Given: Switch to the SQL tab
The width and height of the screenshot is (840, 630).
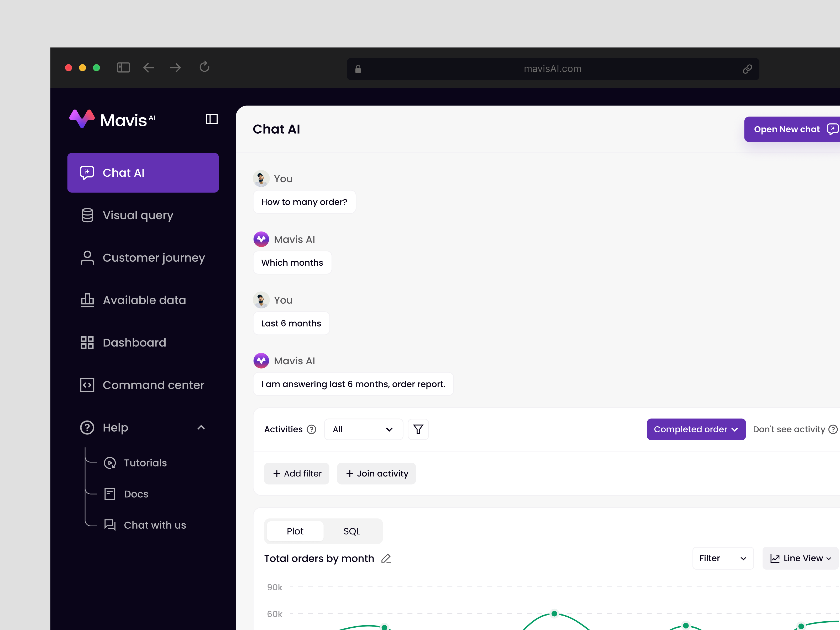Looking at the screenshot, I should (352, 531).
